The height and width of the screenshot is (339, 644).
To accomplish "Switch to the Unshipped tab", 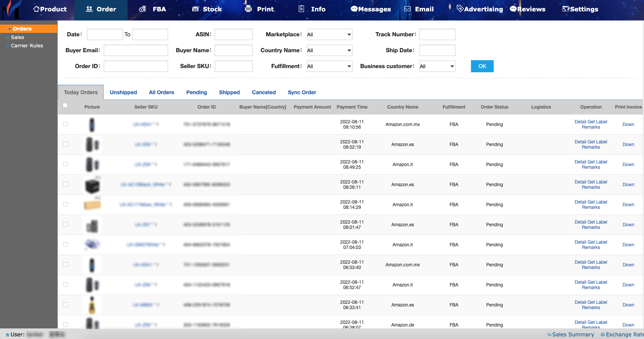I will click(123, 92).
